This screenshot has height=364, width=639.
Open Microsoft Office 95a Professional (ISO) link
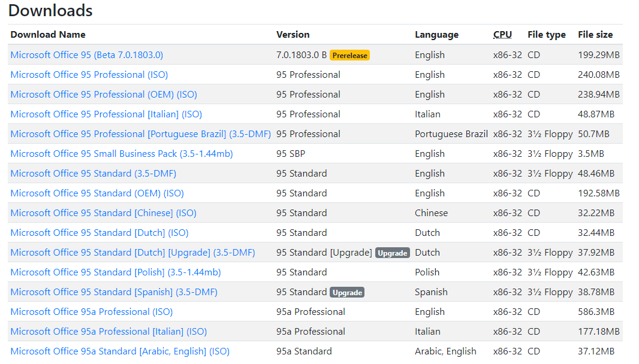tap(92, 312)
